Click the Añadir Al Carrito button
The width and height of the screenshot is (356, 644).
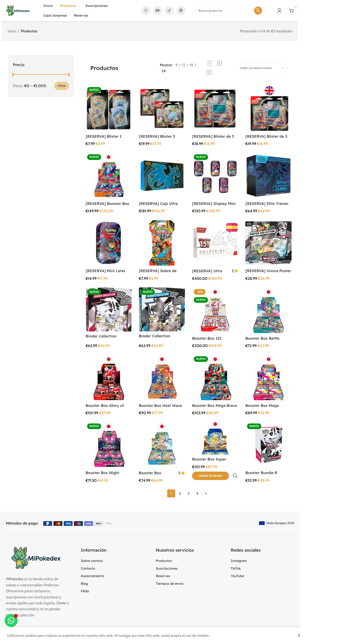point(210,476)
